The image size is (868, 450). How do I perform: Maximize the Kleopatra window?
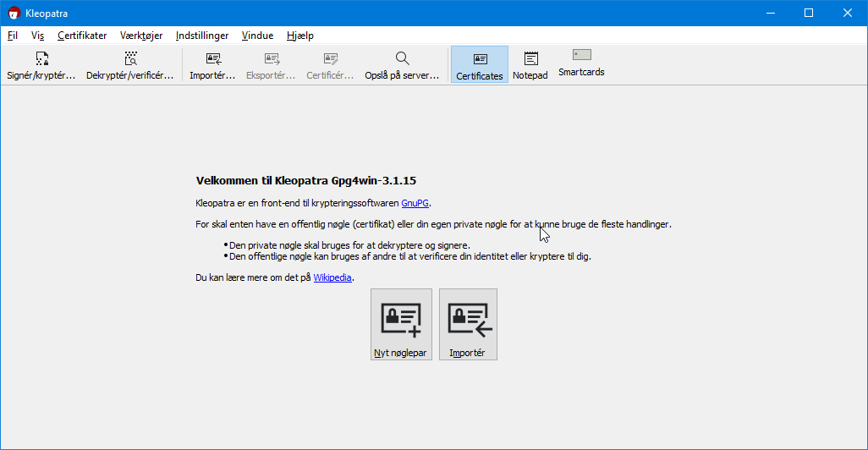pos(809,13)
